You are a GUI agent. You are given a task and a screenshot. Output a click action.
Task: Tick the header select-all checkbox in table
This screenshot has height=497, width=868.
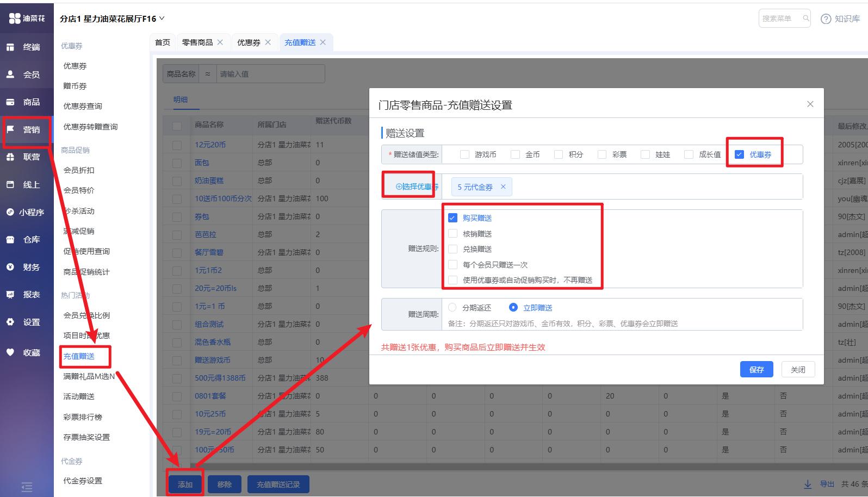pos(177,126)
